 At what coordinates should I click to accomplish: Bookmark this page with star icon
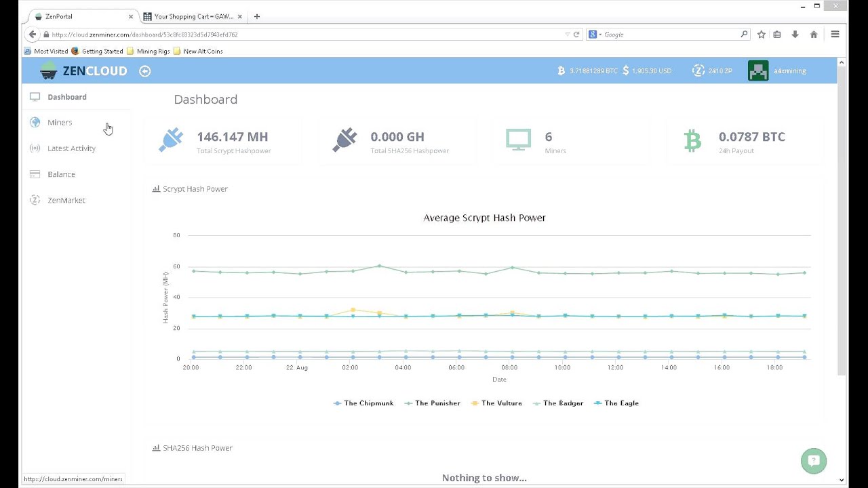point(762,35)
